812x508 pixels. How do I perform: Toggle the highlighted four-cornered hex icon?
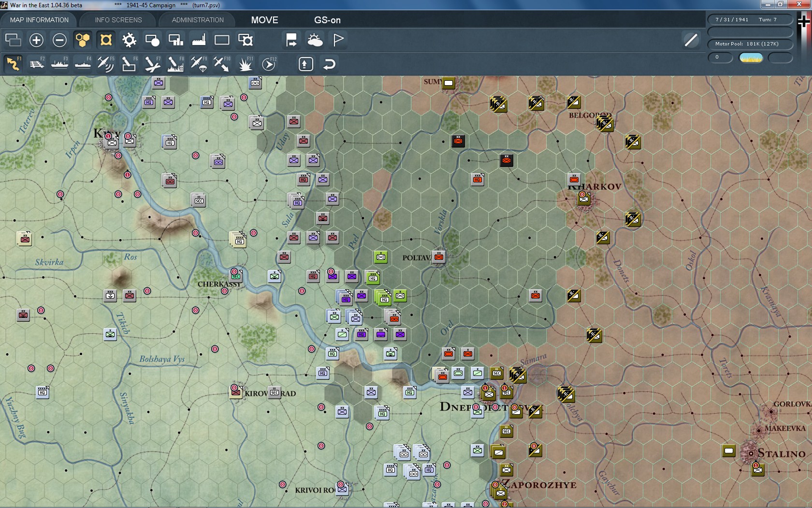(x=106, y=40)
